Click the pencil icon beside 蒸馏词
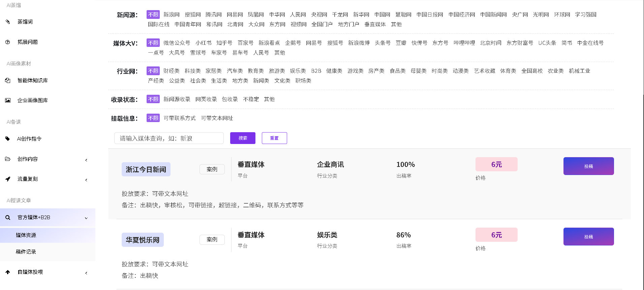Viewport: 644px width, 290px height. [x=8, y=22]
